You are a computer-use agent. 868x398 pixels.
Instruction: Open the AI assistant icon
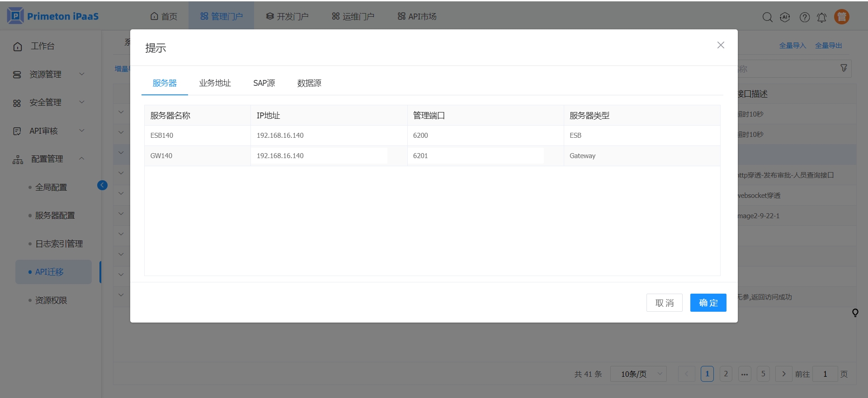(x=785, y=17)
